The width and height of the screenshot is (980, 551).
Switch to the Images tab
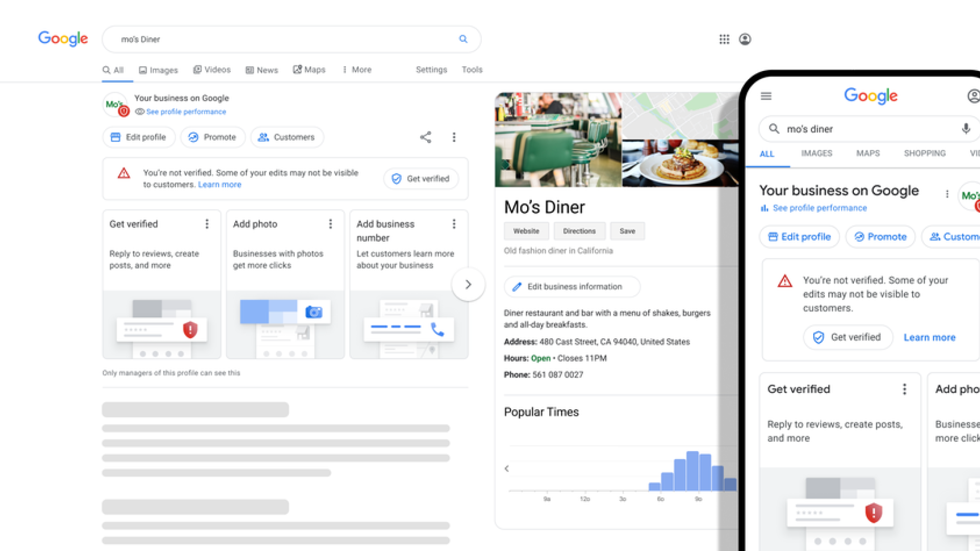[x=158, y=70]
